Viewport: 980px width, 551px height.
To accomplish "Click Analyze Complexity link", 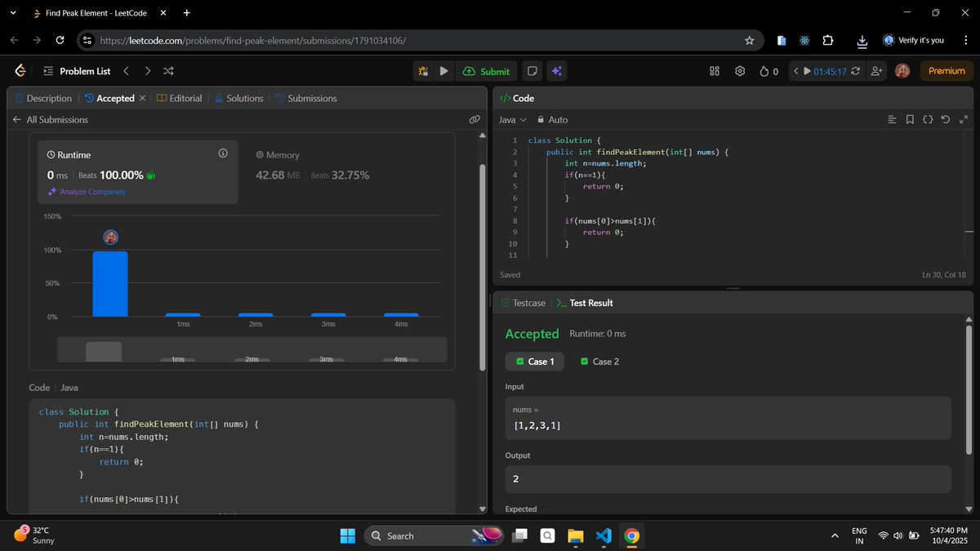I will coord(87,191).
